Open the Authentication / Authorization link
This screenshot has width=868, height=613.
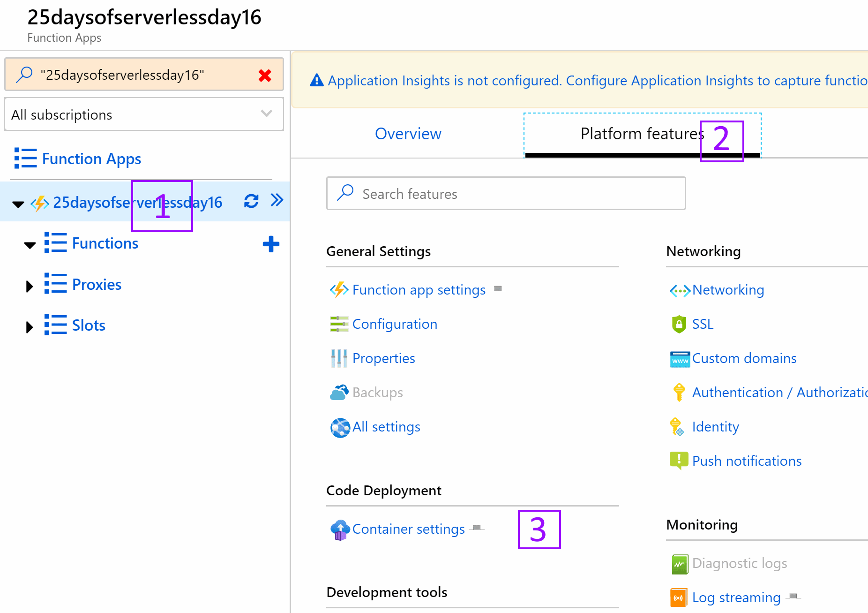(x=779, y=393)
